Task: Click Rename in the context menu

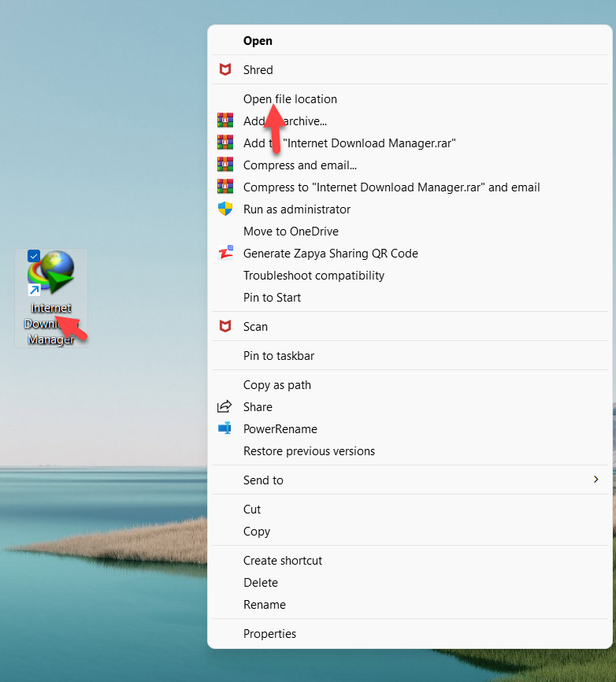Action: [264, 605]
